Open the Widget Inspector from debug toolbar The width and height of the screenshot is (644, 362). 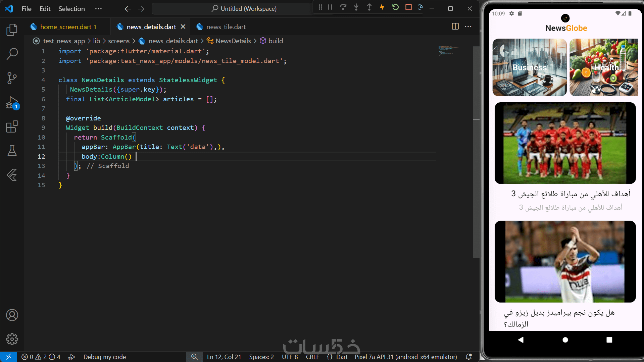[x=420, y=7]
